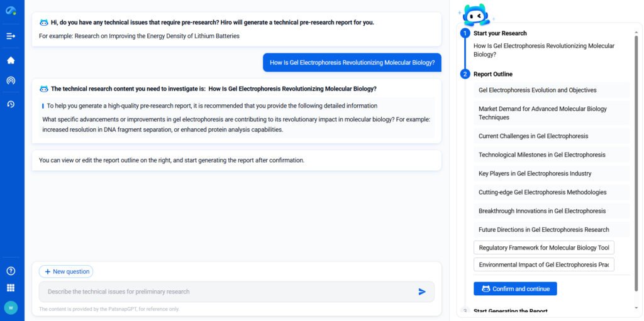Click the Patsnap logo icon in sidebar
Image resolution: width=644 pixels, height=321 pixels.
point(11,11)
